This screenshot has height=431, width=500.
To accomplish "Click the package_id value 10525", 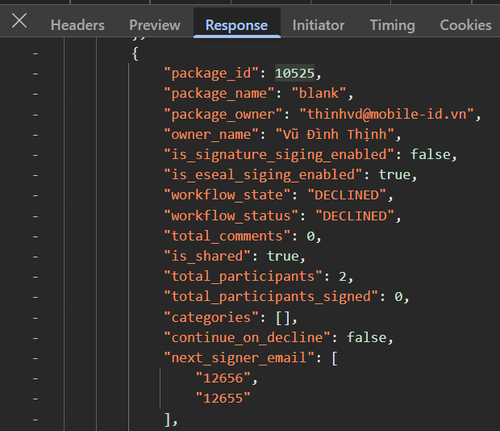I will [x=295, y=73].
